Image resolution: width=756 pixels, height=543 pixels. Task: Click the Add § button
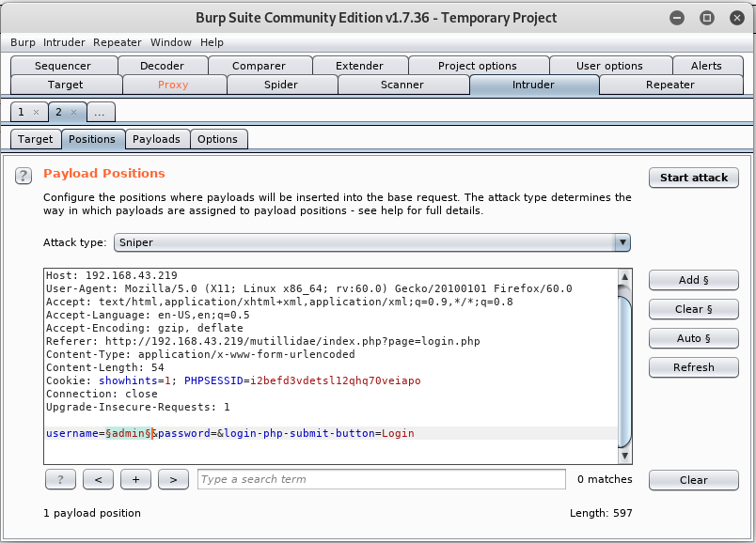pos(694,280)
